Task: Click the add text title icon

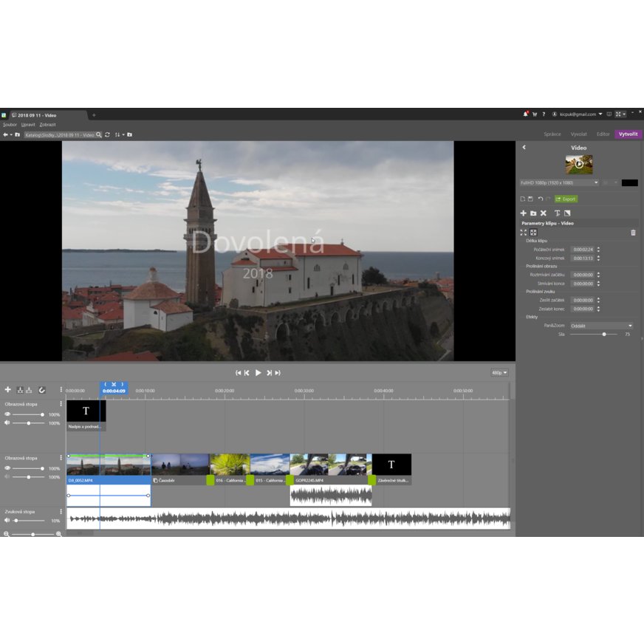Action: 557,213
